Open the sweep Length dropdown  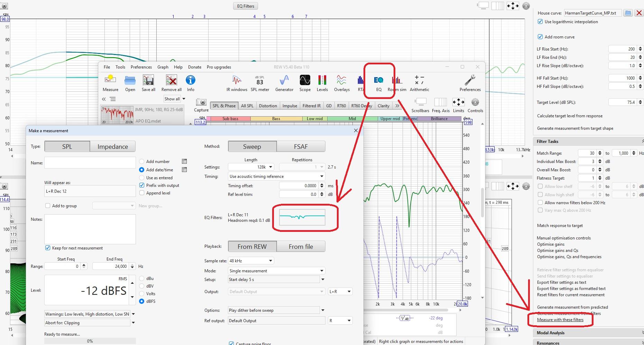[x=251, y=167]
